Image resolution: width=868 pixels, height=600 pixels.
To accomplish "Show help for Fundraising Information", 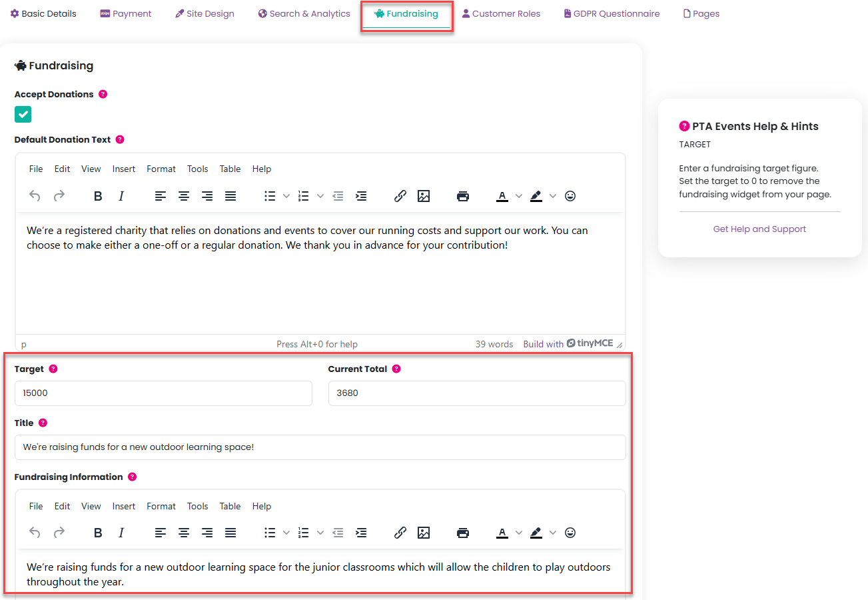I will click(132, 477).
